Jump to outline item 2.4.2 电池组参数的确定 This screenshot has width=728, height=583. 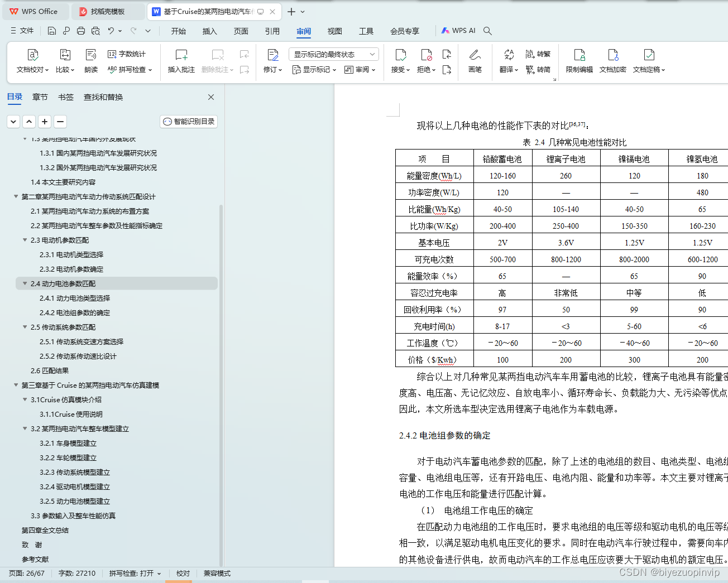75,312
